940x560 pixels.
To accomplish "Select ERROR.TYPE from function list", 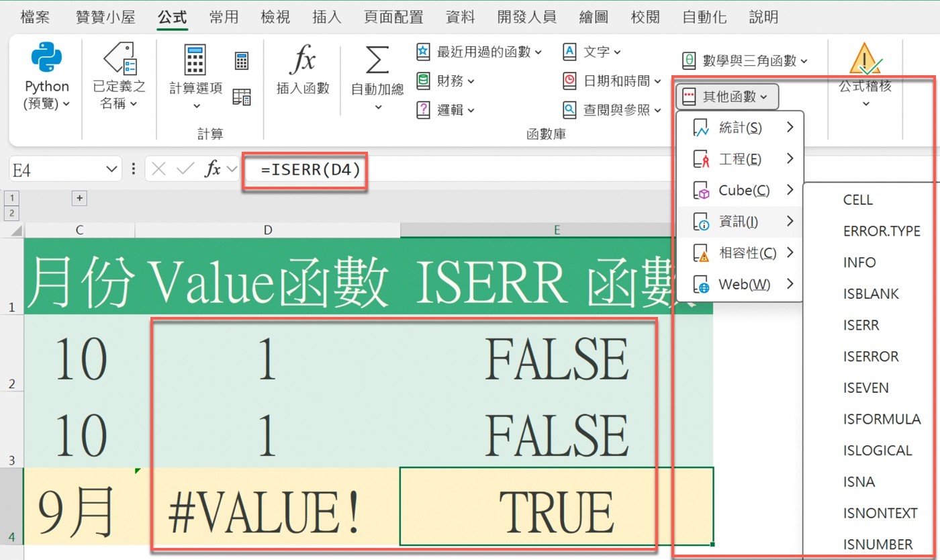I will pyautogui.click(x=882, y=231).
